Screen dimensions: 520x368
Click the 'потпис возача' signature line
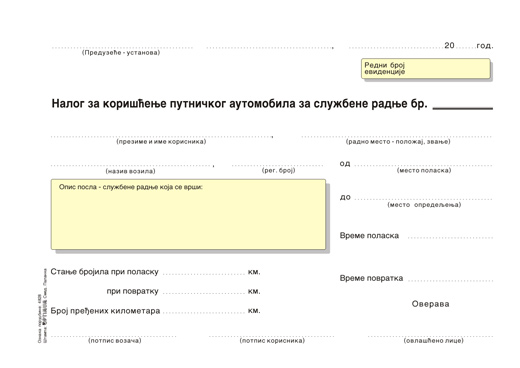(113, 336)
